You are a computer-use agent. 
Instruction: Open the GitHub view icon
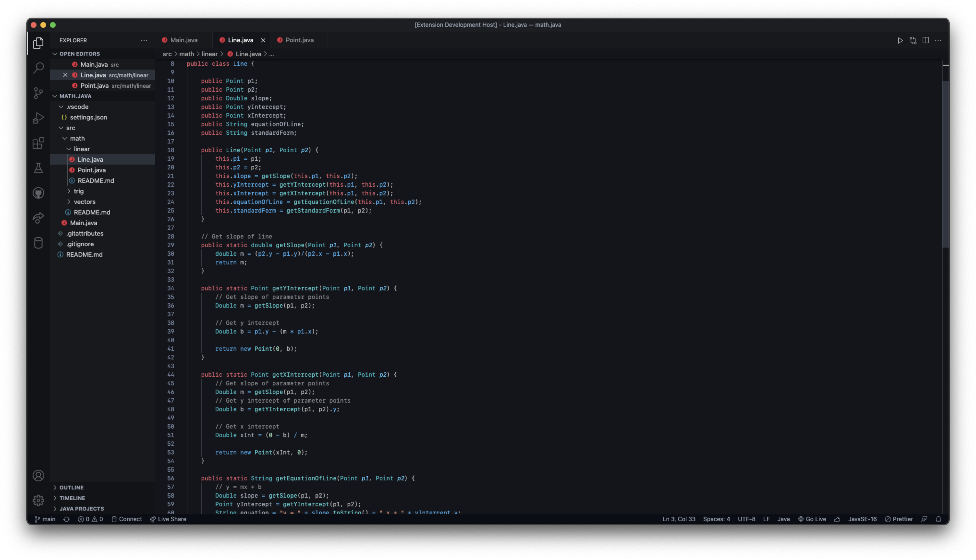pyautogui.click(x=38, y=193)
